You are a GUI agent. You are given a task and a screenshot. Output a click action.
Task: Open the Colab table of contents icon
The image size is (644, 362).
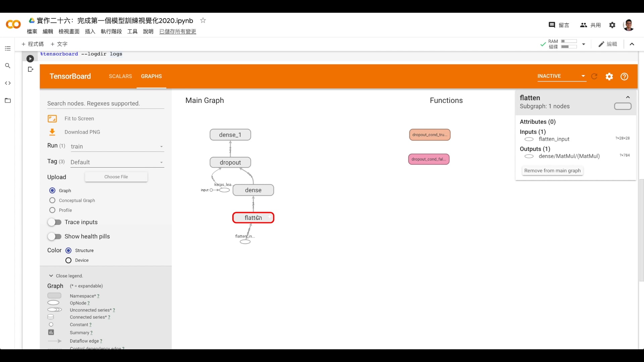point(8,49)
